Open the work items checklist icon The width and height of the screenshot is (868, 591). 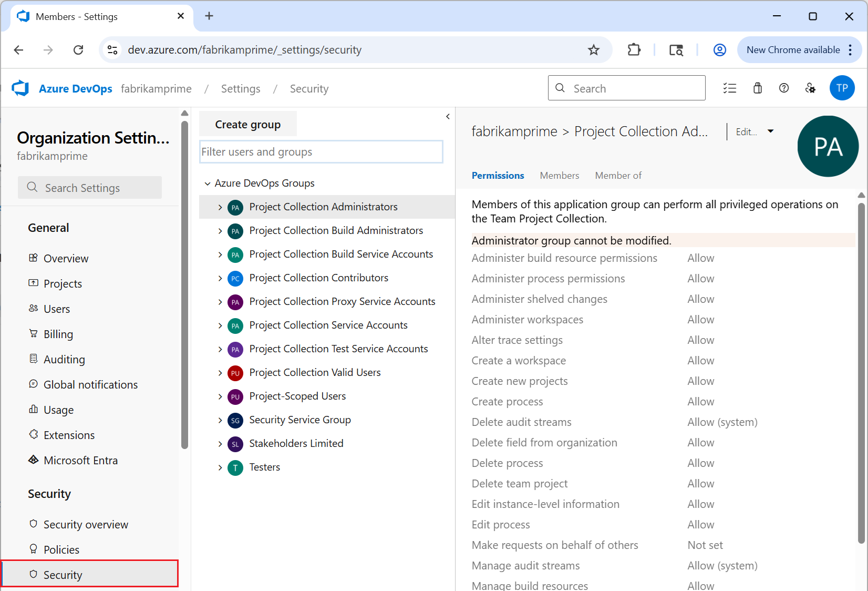pyautogui.click(x=730, y=88)
